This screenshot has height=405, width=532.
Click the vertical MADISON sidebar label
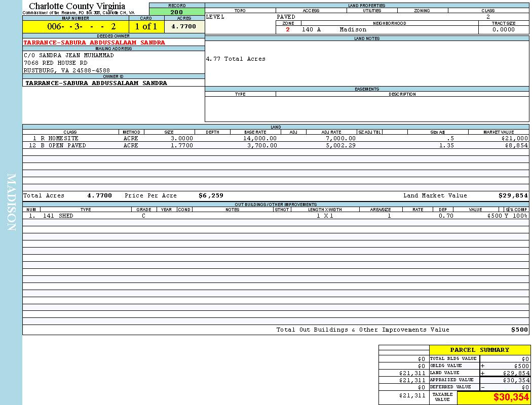(x=12, y=202)
